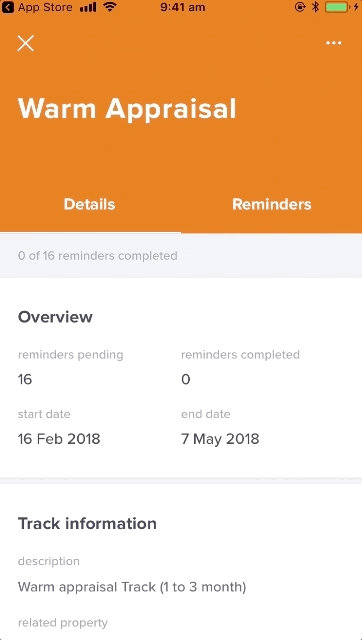This screenshot has height=640, width=362.
Task: Tap the start date 16 Feb 2018
Action: pos(59,439)
